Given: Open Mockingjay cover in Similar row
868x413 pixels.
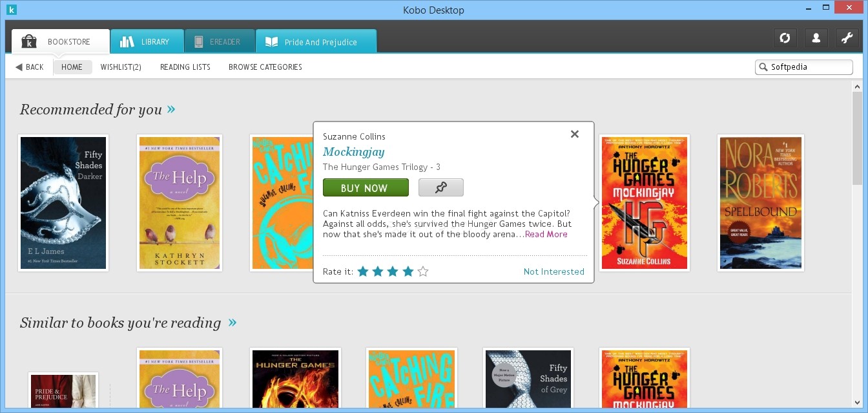Looking at the screenshot, I should 645,378.
